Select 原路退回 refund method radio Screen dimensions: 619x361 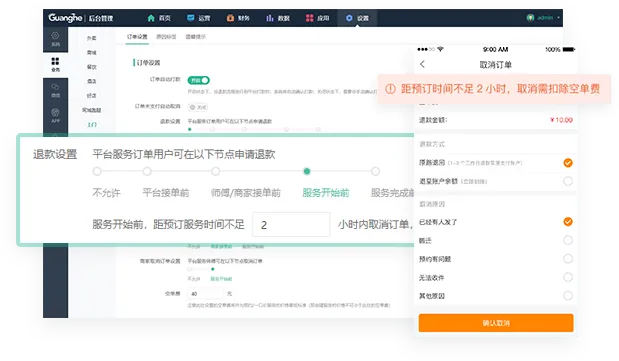click(x=568, y=163)
